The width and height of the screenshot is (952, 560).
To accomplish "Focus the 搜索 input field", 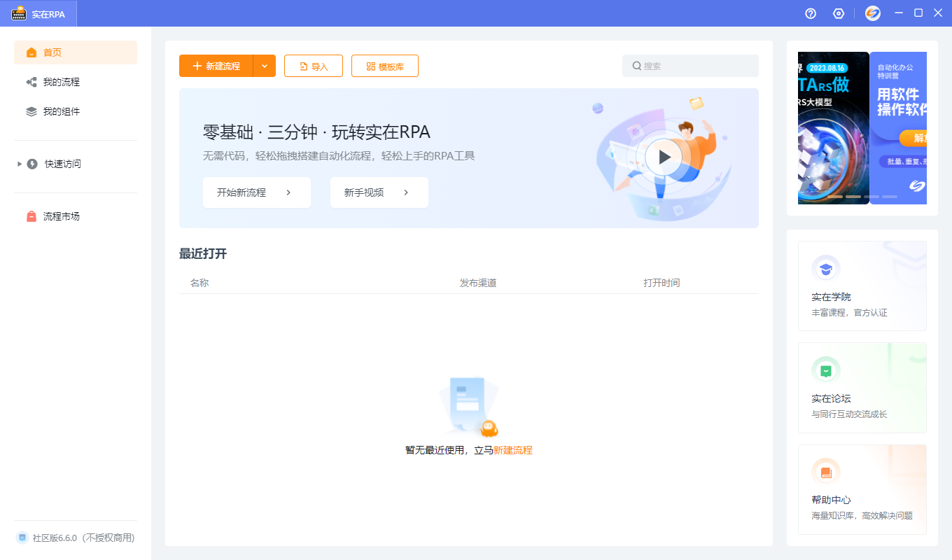I will click(690, 66).
